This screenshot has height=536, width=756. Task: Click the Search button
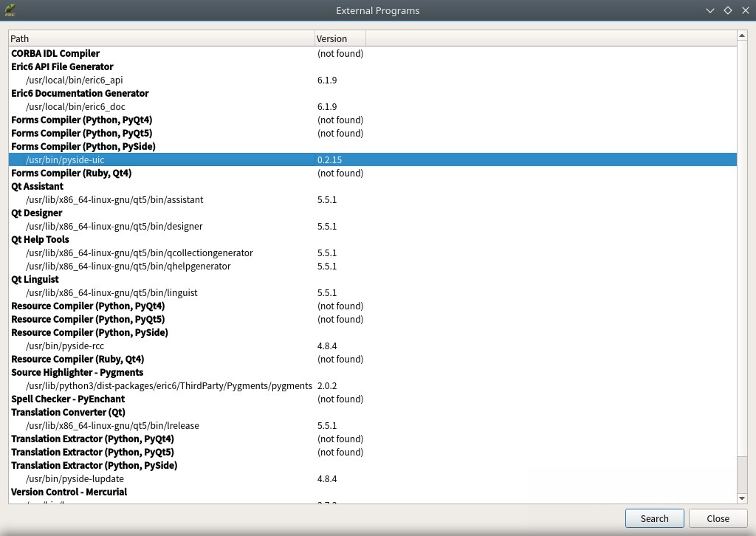pos(654,518)
